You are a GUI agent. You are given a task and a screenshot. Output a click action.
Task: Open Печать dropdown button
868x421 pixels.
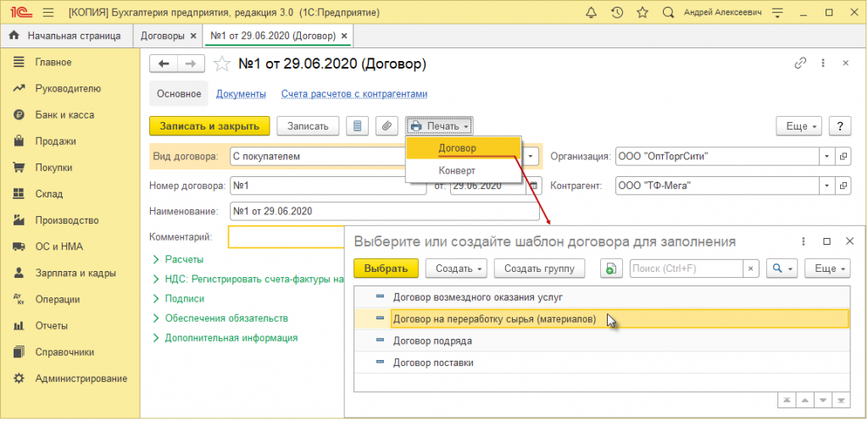pyautogui.click(x=440, y=126)
